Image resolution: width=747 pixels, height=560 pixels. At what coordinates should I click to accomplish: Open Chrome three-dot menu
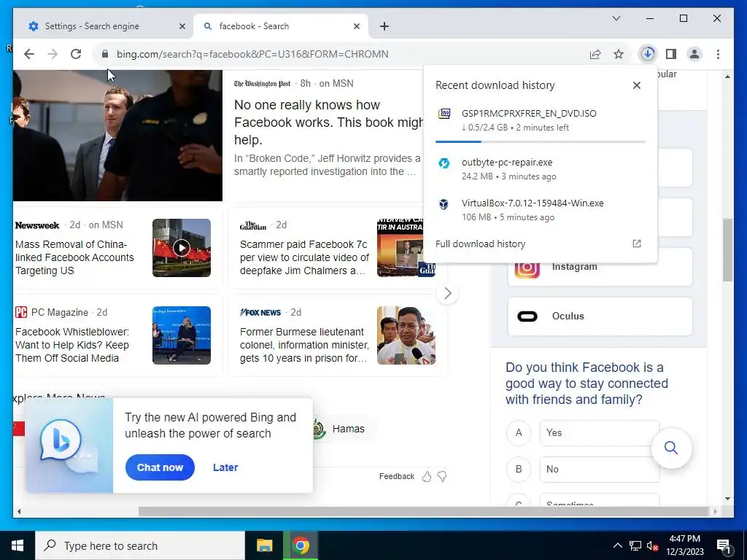[x=718, y=54]
